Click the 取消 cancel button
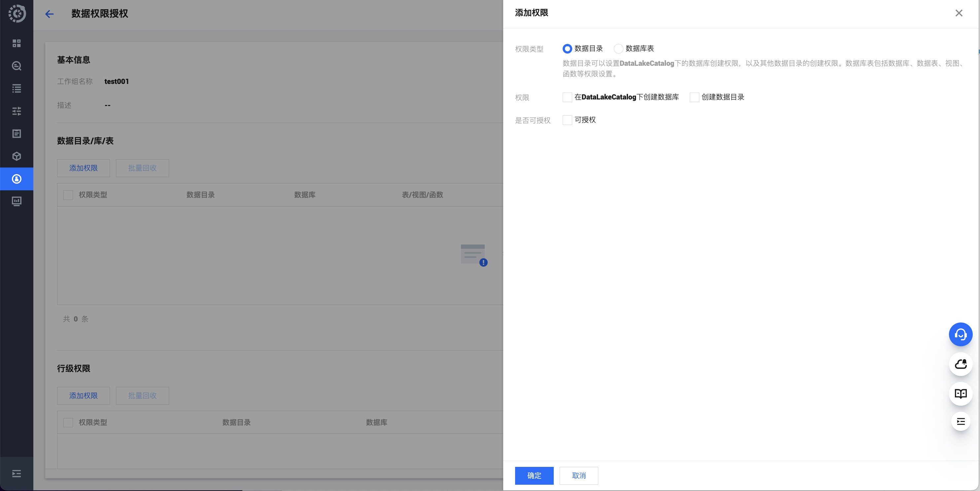 point(578,475)
